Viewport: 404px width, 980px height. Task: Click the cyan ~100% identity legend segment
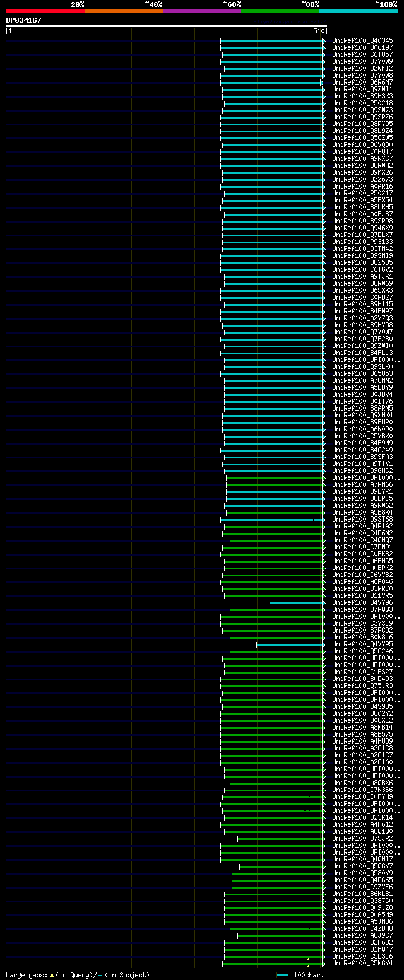pyautogui.click(x=359, y=11)
